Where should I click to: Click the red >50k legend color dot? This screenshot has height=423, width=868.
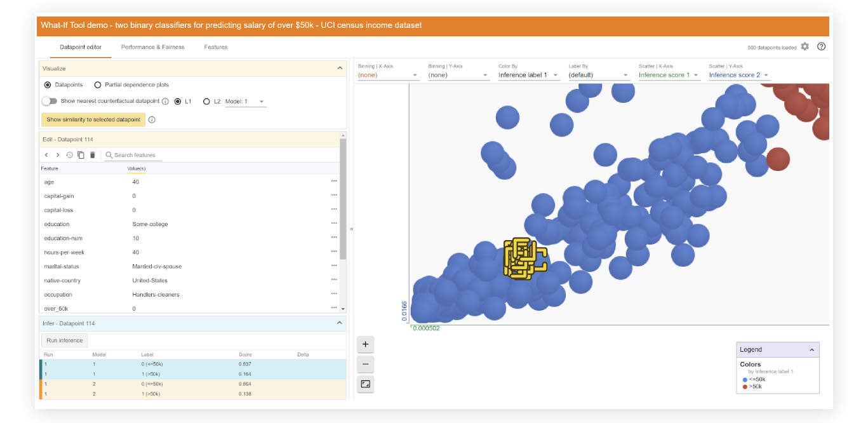[x=745, y=386]
